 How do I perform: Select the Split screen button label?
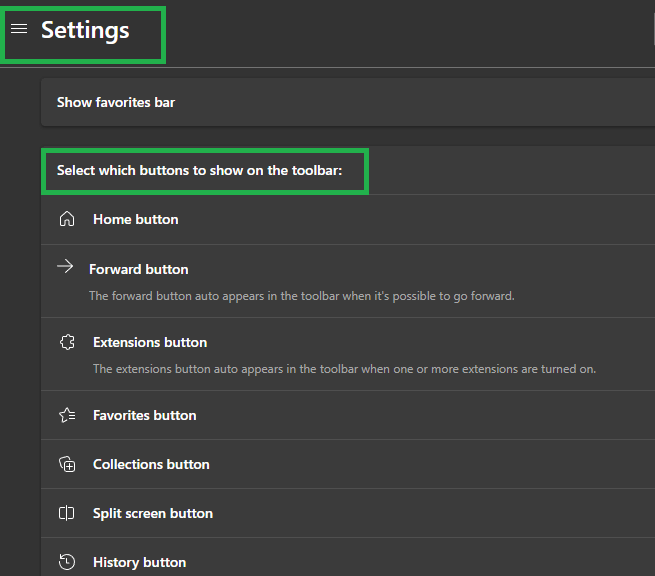(153, 513)
